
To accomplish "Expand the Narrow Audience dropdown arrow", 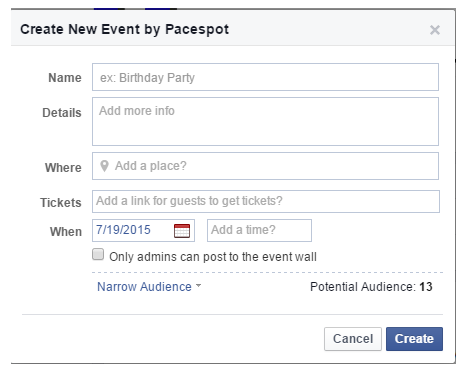I will point(199,286).
